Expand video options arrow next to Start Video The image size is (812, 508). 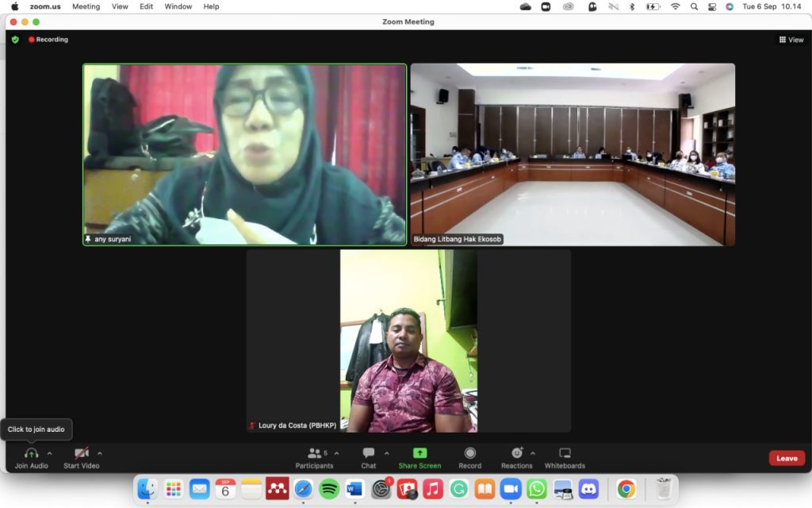pos(99,453)
